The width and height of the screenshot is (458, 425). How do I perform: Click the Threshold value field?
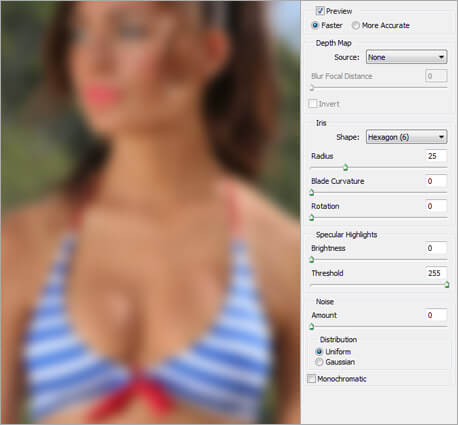click(436, 273)
